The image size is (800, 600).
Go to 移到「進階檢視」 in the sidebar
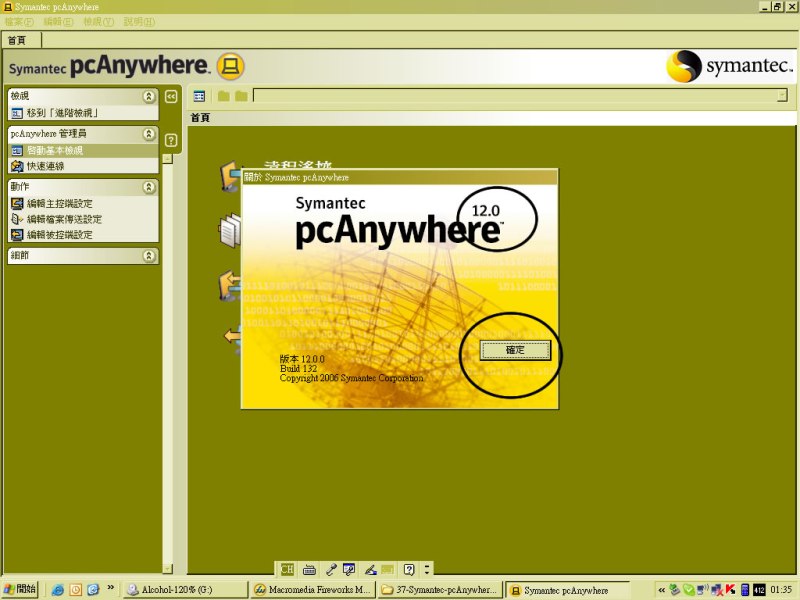coord(62,113)
